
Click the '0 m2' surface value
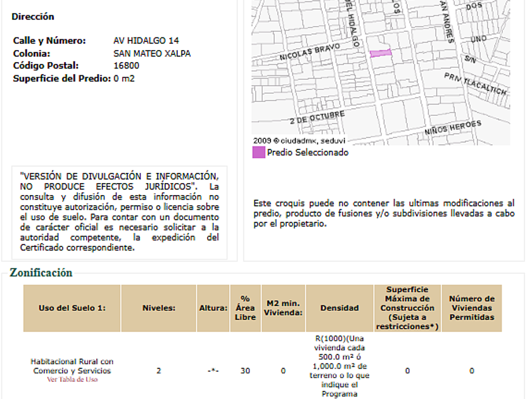[x=124, y=79]
